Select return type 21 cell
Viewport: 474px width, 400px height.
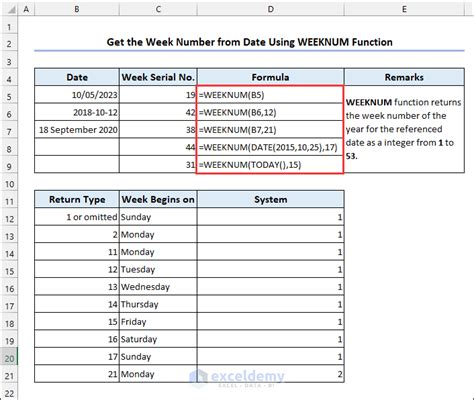click(77, 374)
